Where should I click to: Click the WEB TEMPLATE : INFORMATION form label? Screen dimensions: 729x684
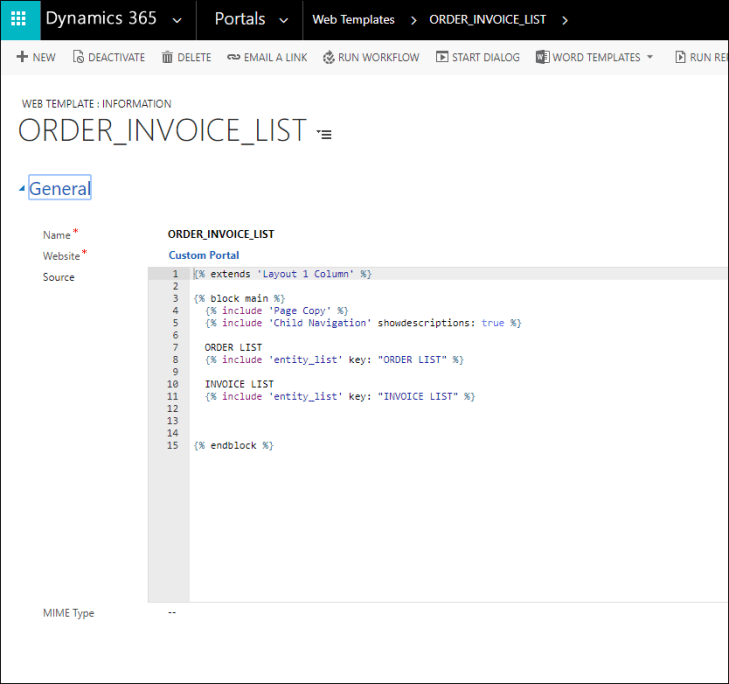click(97, 104)
